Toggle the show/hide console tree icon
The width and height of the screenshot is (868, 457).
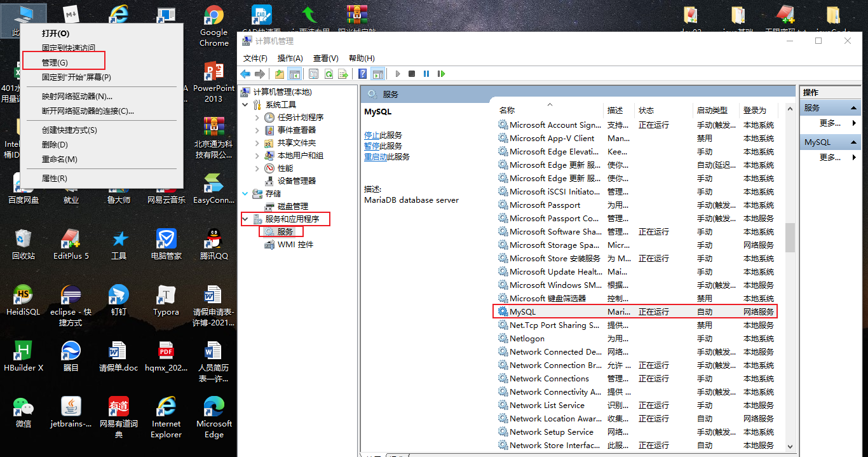click(x=294, y=74)
